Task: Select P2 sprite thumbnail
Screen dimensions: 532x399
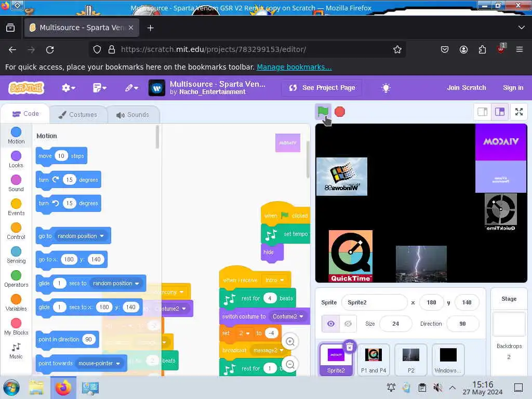Action: pos(411,360)
